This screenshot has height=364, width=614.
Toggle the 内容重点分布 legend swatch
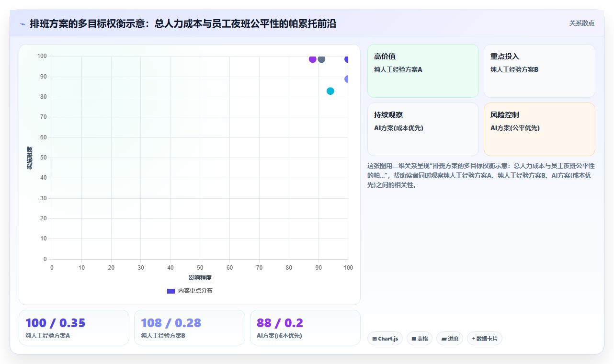coord(171,291)
